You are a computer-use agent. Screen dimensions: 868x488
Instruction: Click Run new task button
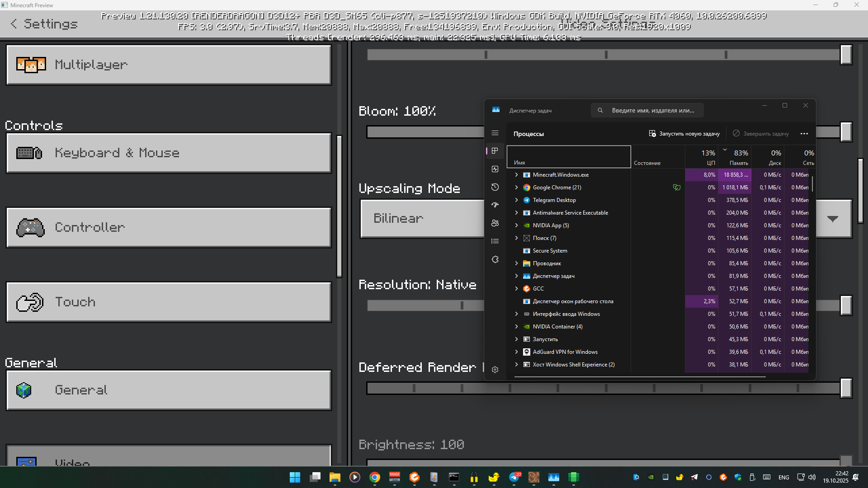coord(684,134)
